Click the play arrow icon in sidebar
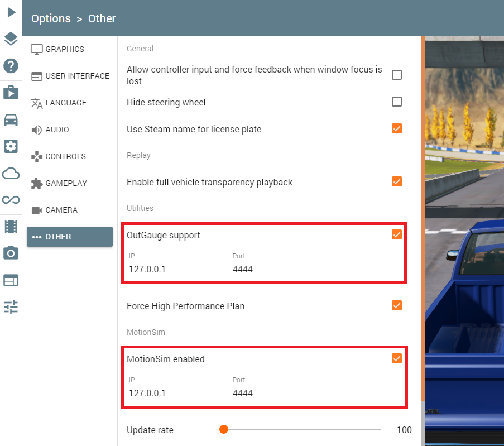The image size is (504, 446). (x=11, y=12)
